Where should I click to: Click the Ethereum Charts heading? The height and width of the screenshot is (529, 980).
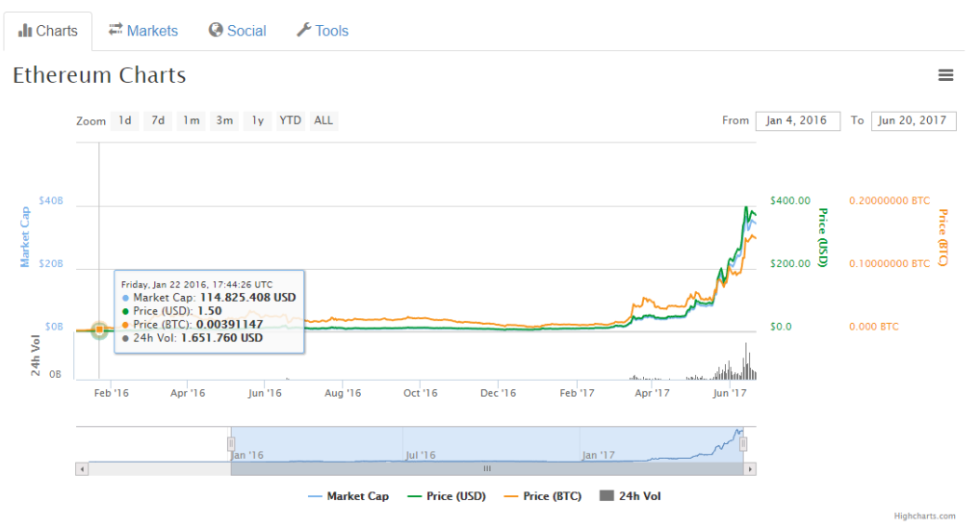coord(99,75)
